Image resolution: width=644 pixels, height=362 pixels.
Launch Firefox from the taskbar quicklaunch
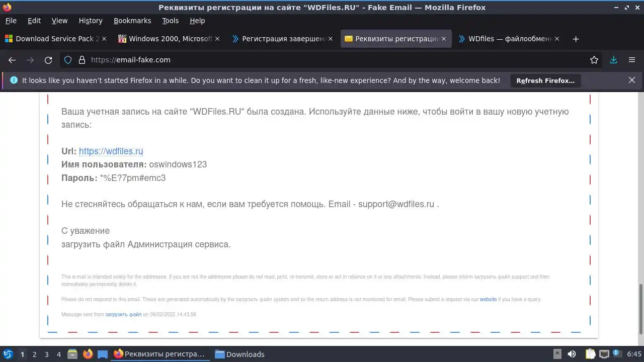click(88, 354)
